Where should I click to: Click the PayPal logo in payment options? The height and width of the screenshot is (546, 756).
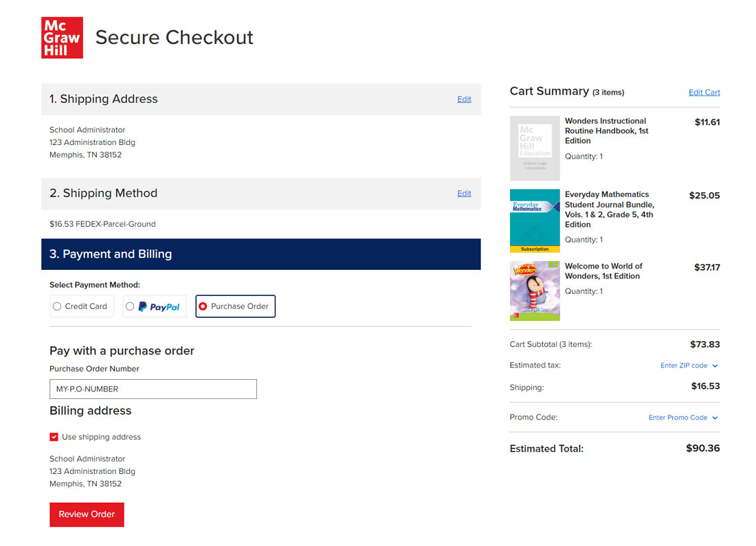160,306
